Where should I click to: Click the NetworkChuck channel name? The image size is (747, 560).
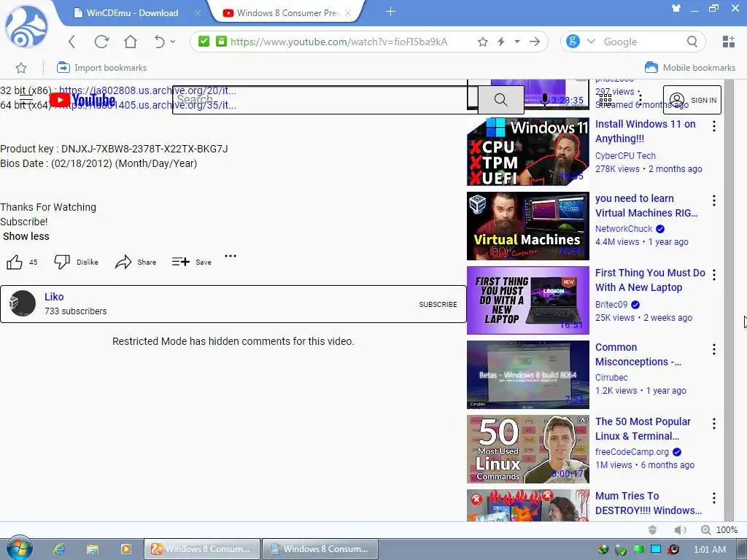tap(624, 228)
